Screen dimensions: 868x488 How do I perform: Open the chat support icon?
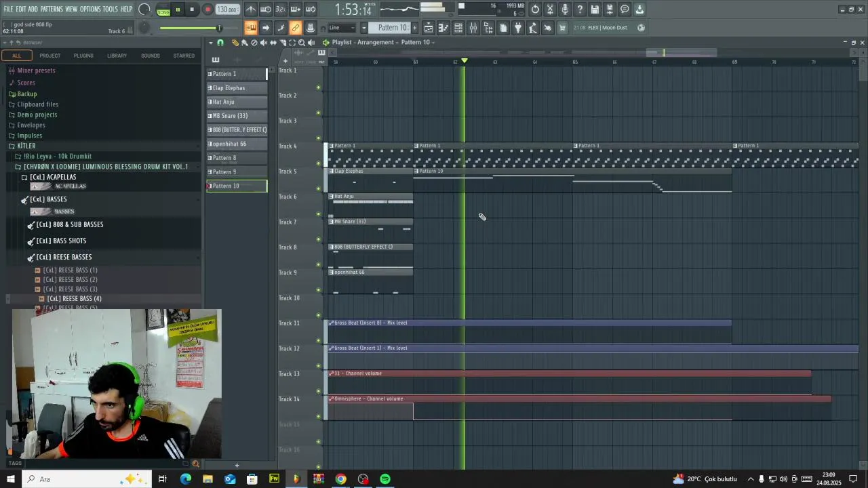pos(625,9)
